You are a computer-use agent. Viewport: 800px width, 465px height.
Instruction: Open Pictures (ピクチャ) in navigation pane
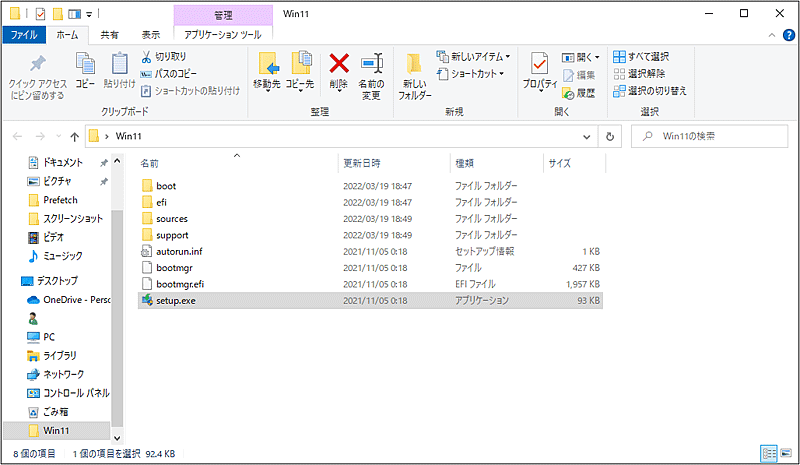pyautogui.click(x=49, y=181)
